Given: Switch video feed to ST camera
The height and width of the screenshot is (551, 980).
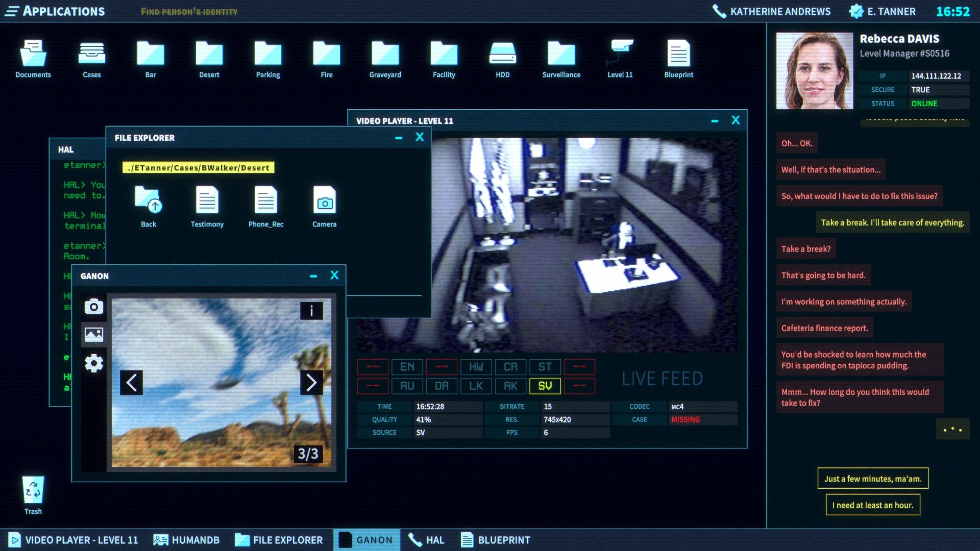Looking at the screenshot, I should click(545, 367).
